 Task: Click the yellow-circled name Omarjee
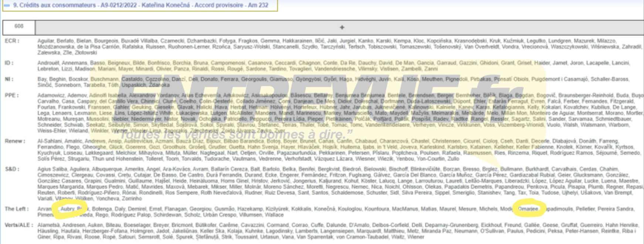[528, 209]
